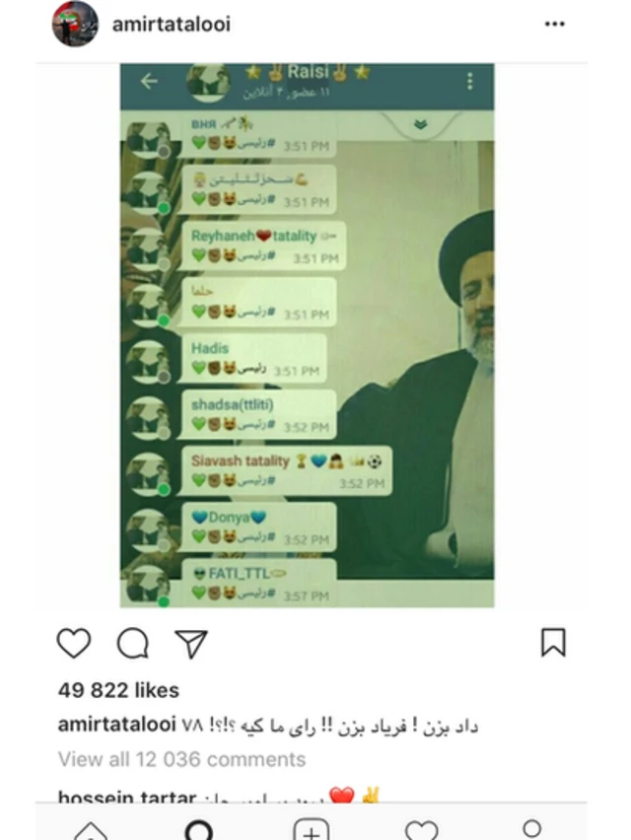Tap the scroll-down chevron in chat

(420, 124)
